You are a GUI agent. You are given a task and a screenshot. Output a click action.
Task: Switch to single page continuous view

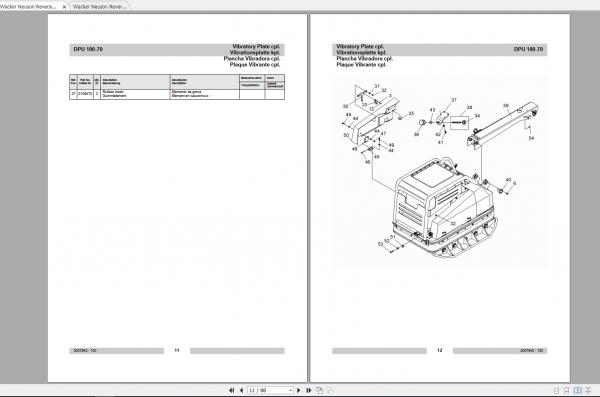[x=567, y=390]
